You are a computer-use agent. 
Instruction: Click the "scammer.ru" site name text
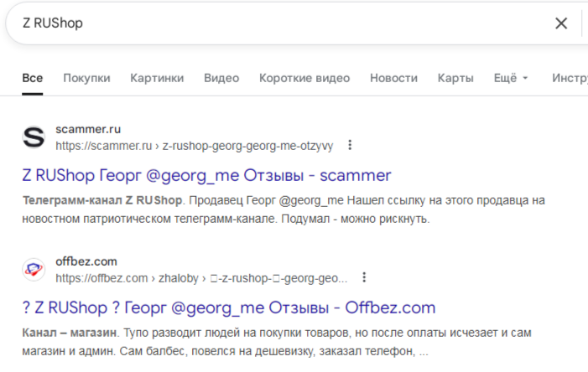[x=88, y=130]
